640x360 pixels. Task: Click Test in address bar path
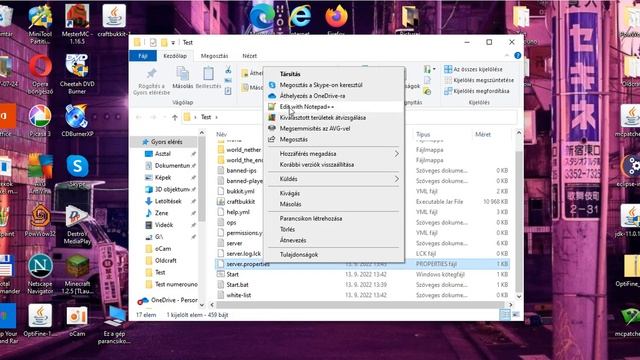click(x=206, y=117)
